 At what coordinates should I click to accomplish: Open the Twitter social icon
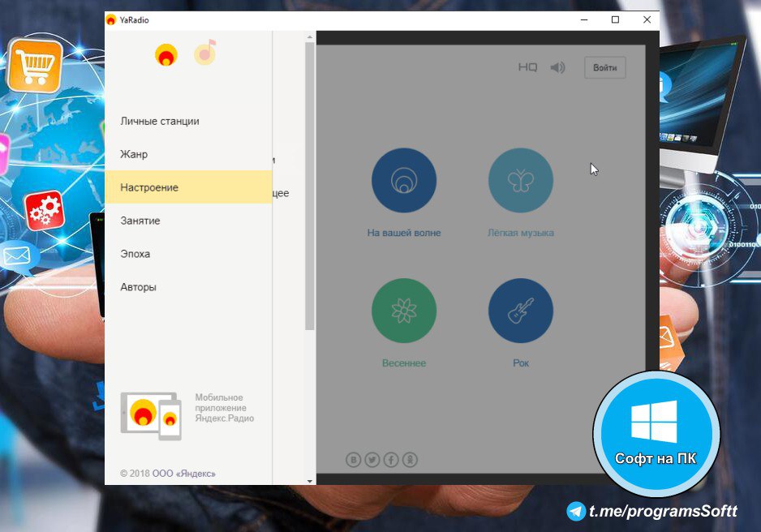372,460
